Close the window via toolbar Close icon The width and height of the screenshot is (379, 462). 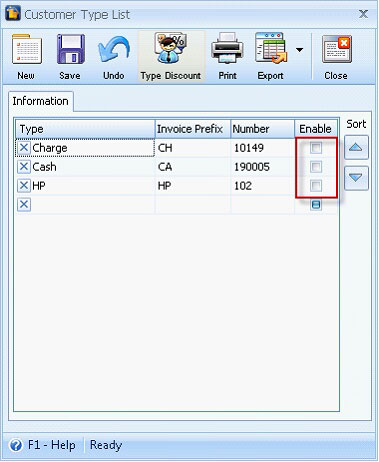click(x=336, y=57)
